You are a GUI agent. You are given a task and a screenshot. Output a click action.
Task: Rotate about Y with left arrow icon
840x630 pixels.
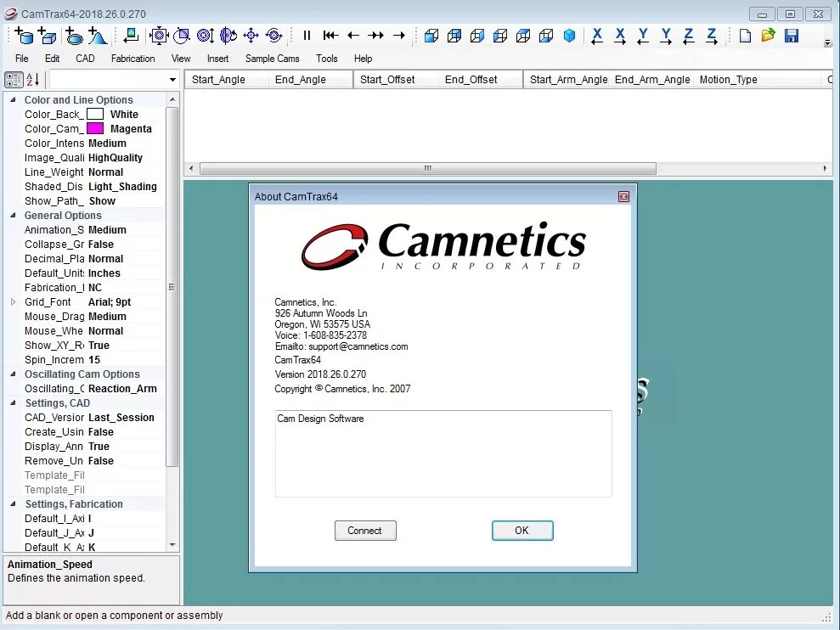tap(643, 36)
